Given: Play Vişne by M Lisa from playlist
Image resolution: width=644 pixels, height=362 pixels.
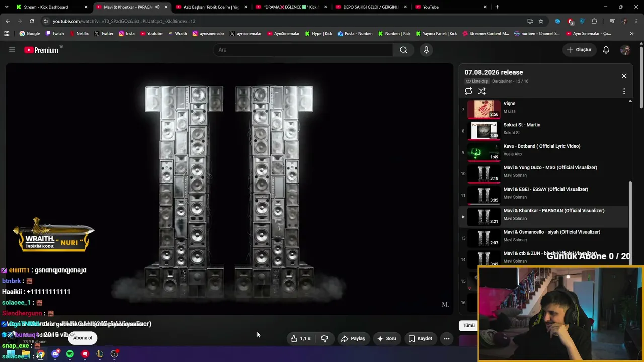Looking at the screenshot, I should (543, 109).
